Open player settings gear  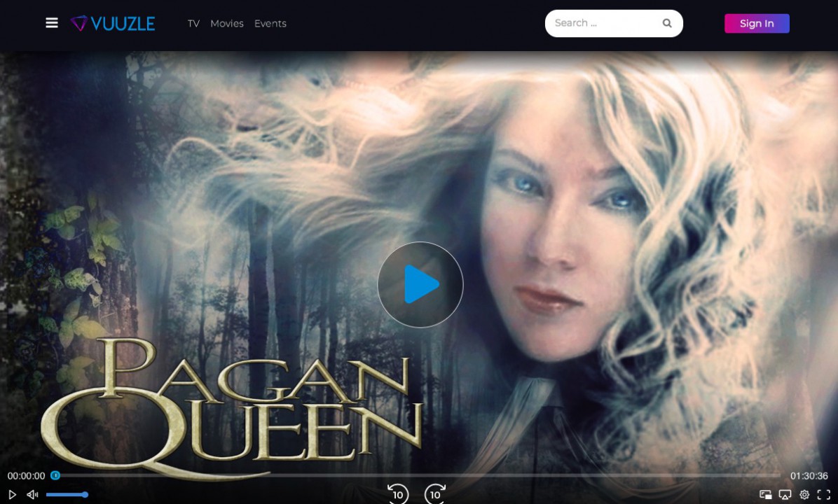(x=804, y=495)
